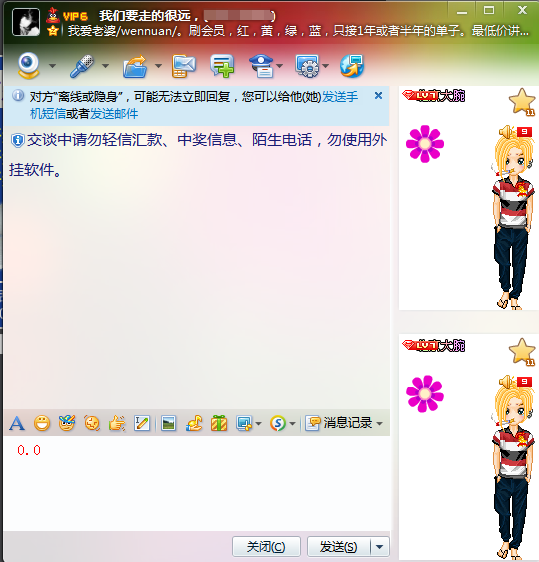The image size is (539, 562).
Task: Send a picture using the image icon
Action: tap(168, 424)
